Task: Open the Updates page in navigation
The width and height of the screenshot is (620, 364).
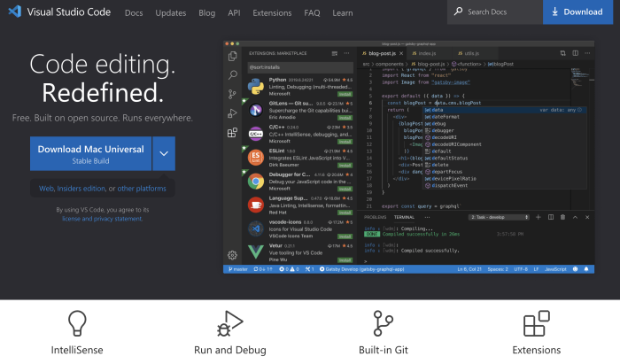Action: click(170, 13)
